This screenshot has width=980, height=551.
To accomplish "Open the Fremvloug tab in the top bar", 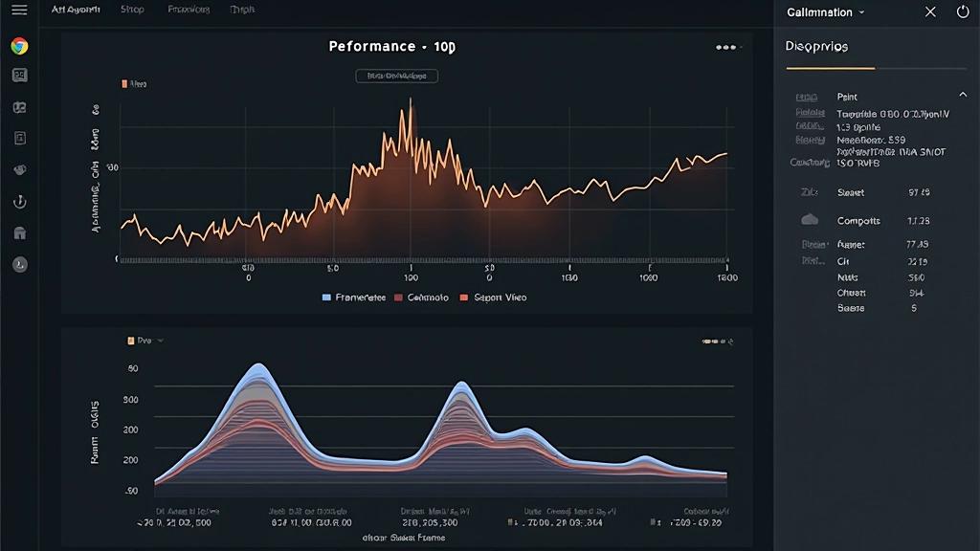I will [189, 10].
